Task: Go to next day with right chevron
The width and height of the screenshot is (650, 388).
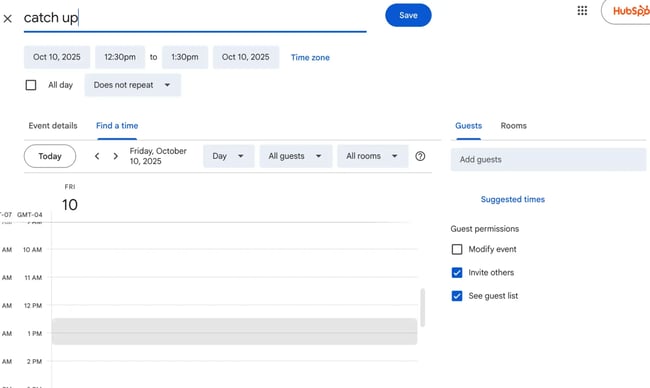Action: (x=116, y=156)
